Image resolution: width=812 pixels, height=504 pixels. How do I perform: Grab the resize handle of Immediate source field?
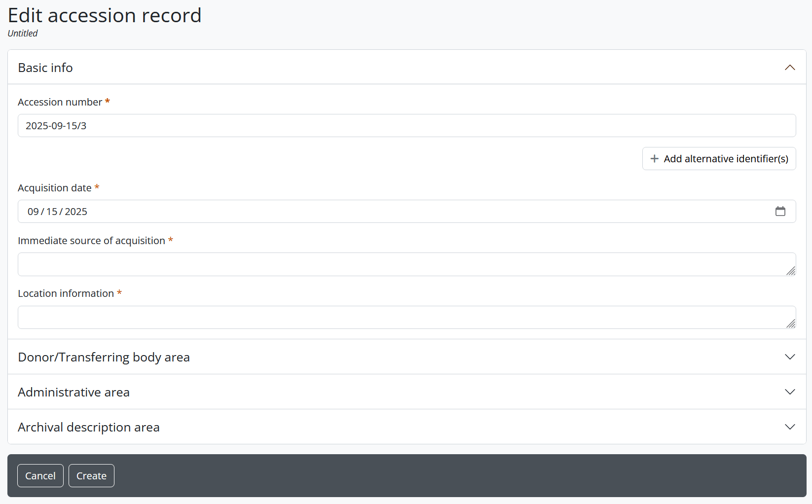coord(791,271)
